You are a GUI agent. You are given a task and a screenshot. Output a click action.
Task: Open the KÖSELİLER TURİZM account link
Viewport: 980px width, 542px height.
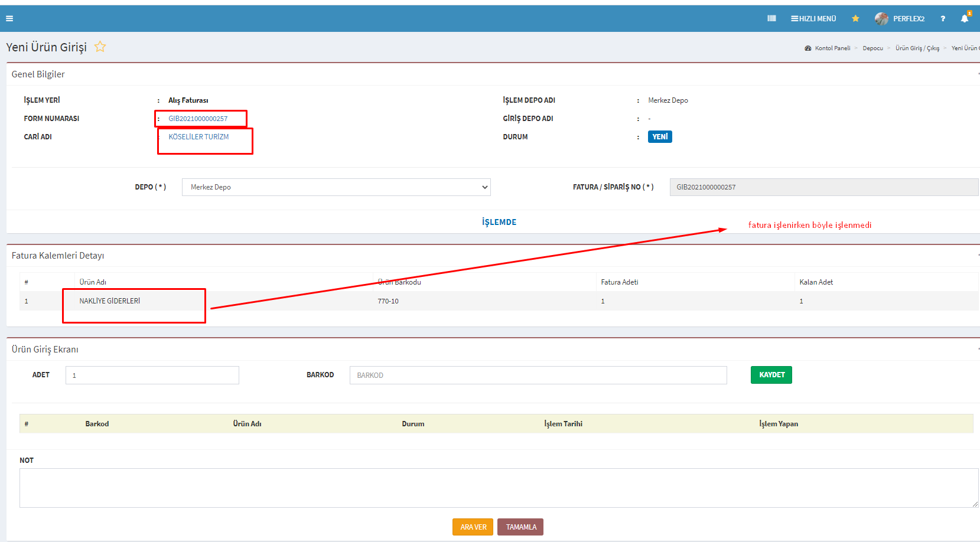tap(198, 137)
